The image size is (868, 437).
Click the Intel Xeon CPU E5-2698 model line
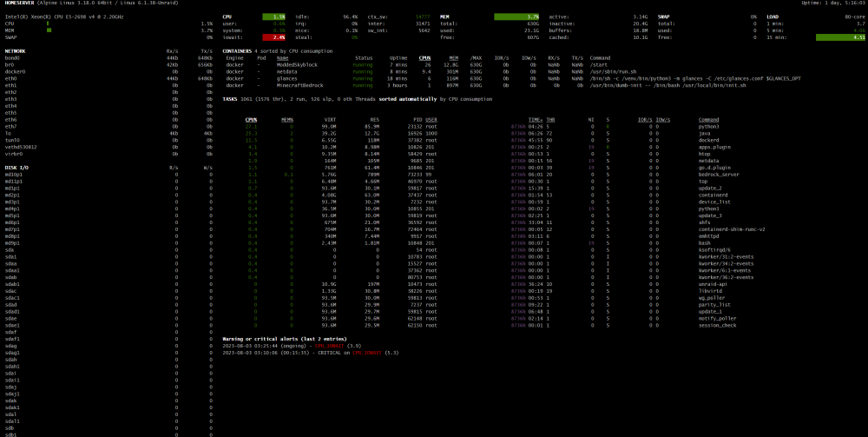click(x=64, y=17)
